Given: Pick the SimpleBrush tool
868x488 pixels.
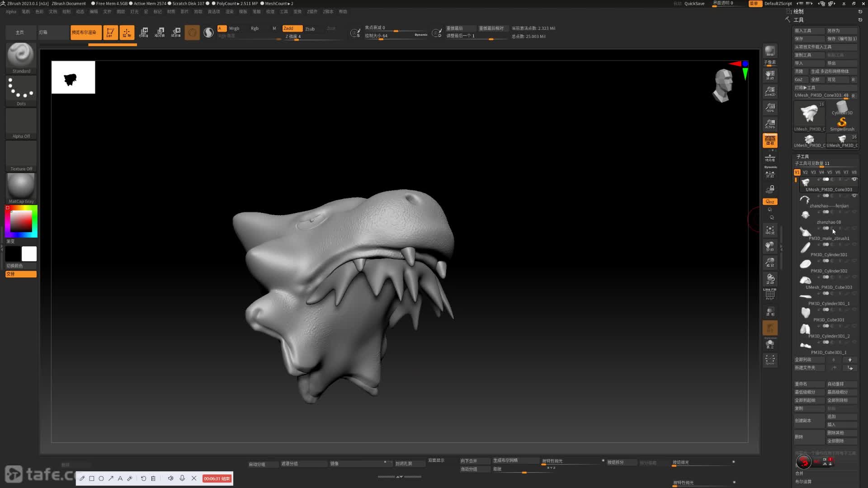Looking at the screenshot, I should click(x=842, y=124).
